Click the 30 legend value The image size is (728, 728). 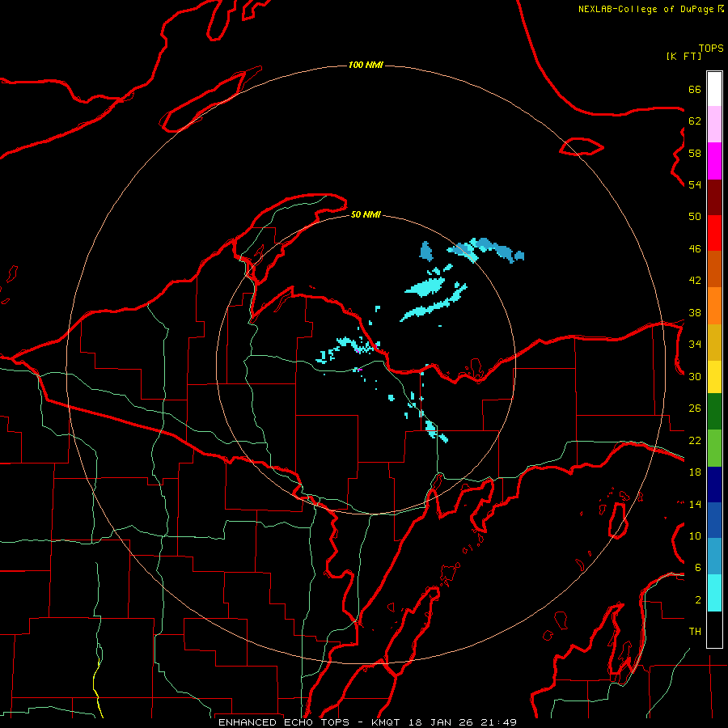(695, 376)
